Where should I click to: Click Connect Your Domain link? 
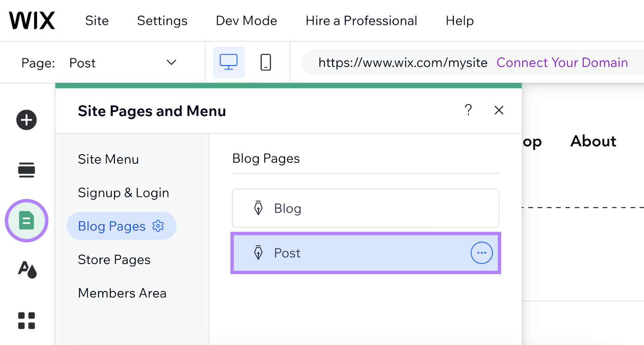click(x=562, y=62)
